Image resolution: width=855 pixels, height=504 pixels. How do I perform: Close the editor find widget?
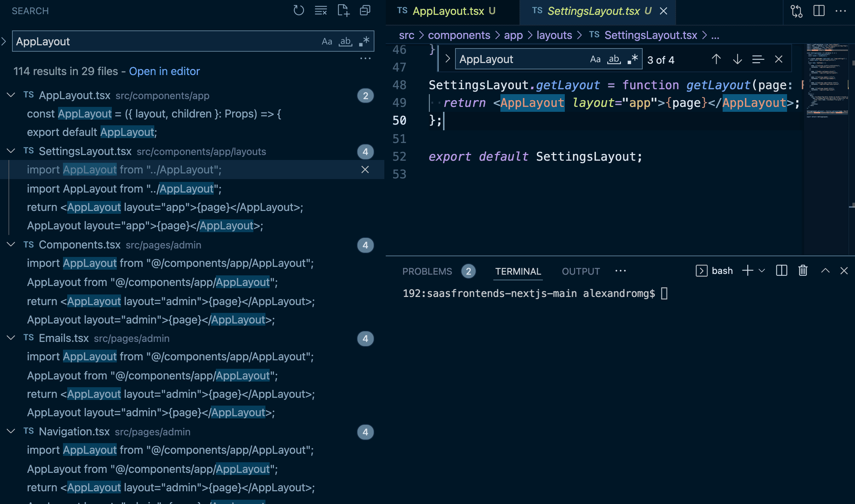click(x=779, y=59)
